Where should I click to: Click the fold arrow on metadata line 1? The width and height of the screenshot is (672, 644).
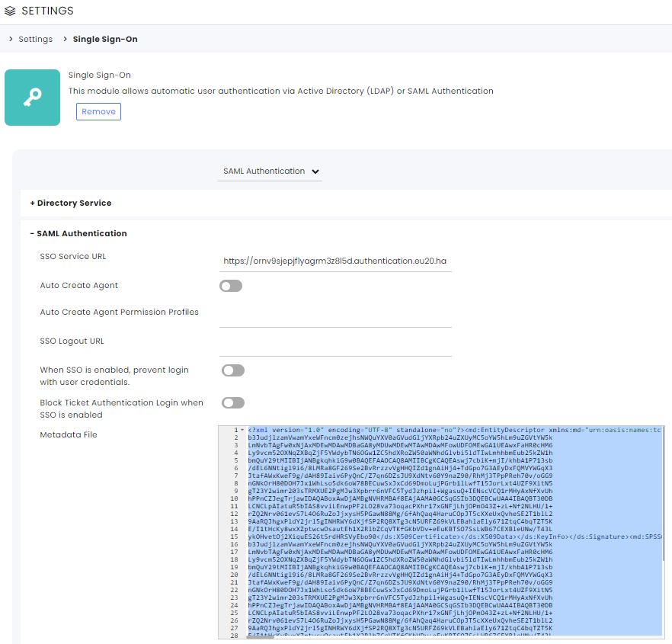(242, 430)
